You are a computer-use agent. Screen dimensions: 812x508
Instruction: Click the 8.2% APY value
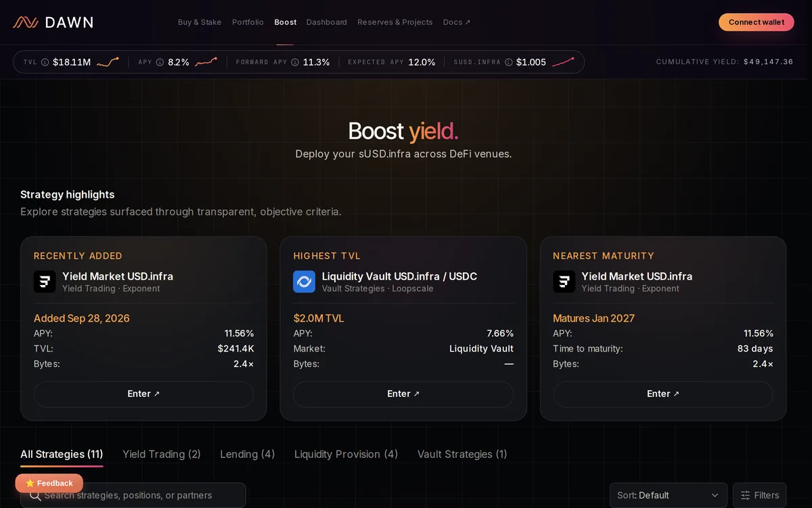[179, 62]
